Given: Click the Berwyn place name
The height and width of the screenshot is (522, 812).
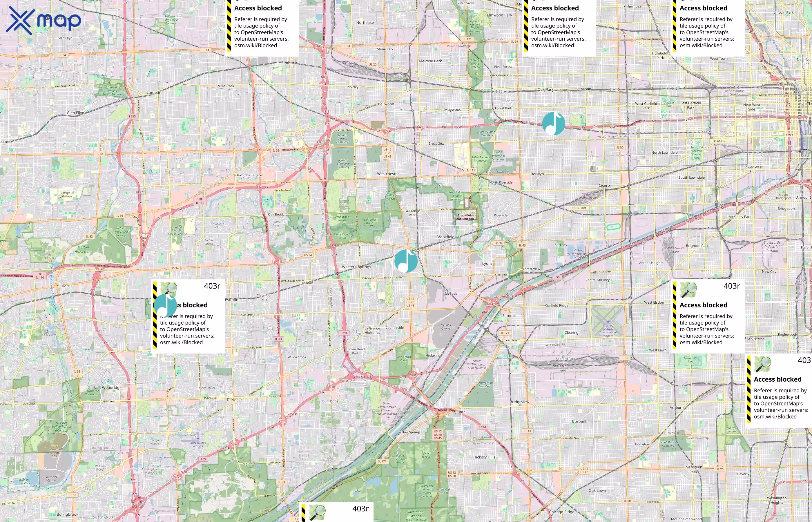Looking at the screenshot, I should (537, 174).
